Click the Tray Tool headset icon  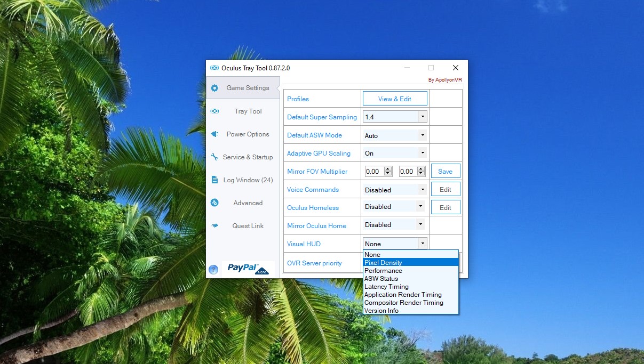214,111
